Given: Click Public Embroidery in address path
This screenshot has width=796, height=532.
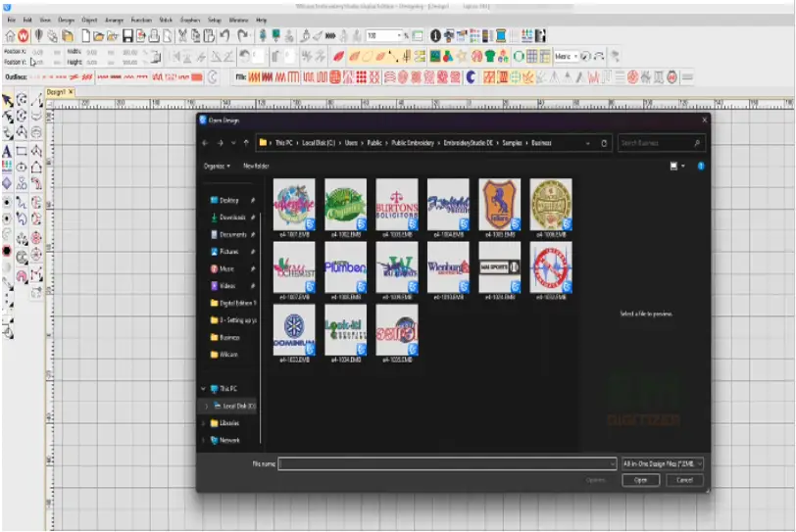Looking at the screenshot, I should click(413, 143).
